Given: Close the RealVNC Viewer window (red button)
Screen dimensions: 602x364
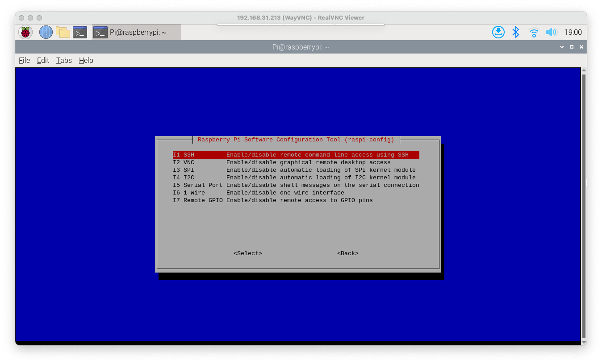Looking at the screenshot, I should tap(21, 18).
